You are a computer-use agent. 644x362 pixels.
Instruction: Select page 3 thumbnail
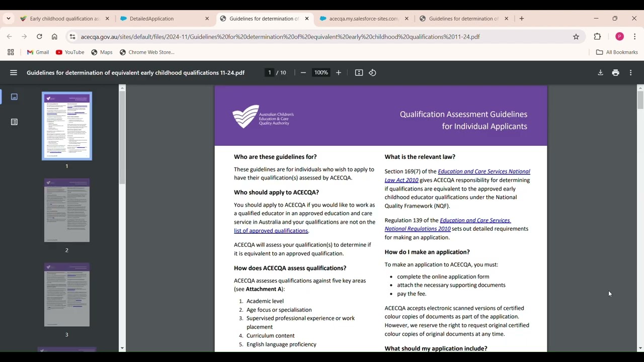point(67,295)
